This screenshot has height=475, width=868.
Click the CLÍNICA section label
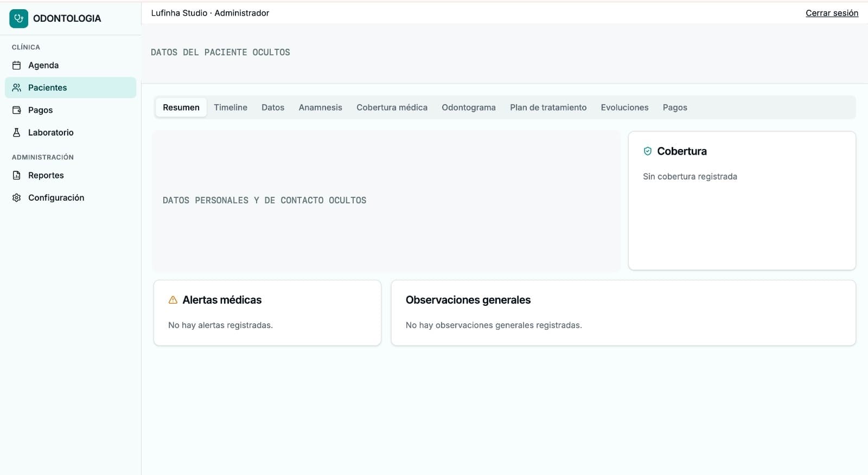coord(26,47)
